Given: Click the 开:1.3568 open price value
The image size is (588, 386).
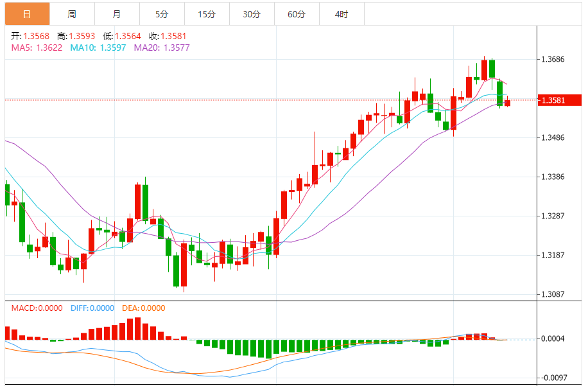Looking at the screenshot, I should tap(30, 36).
